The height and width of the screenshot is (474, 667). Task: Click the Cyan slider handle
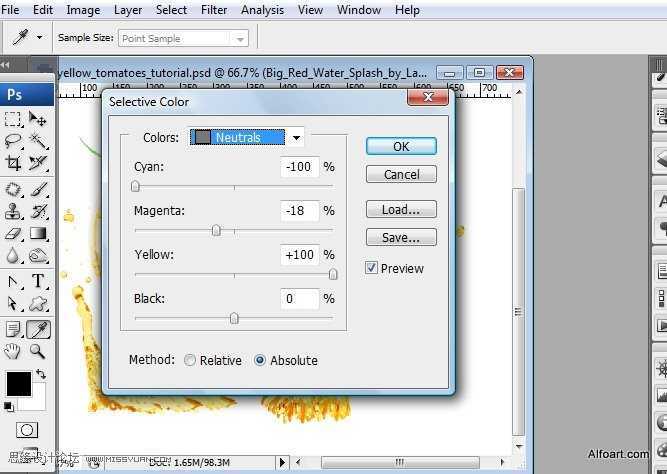pos(135,186)
